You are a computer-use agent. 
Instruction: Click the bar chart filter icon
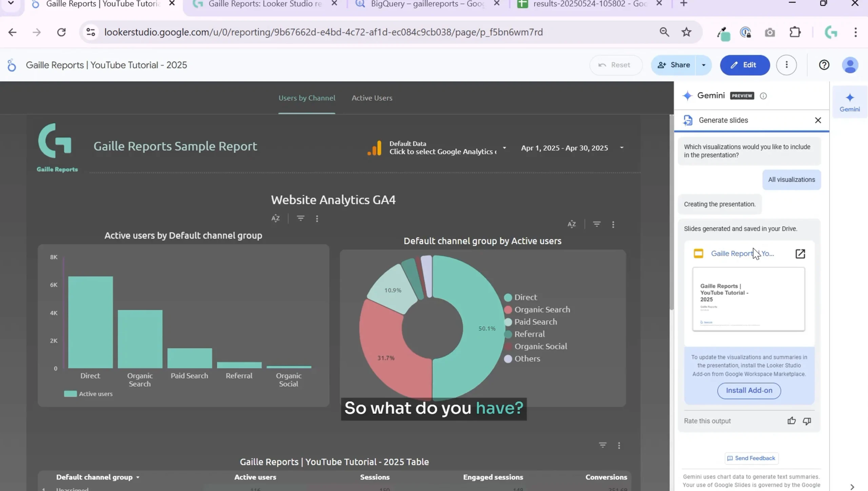click(300, 218)
